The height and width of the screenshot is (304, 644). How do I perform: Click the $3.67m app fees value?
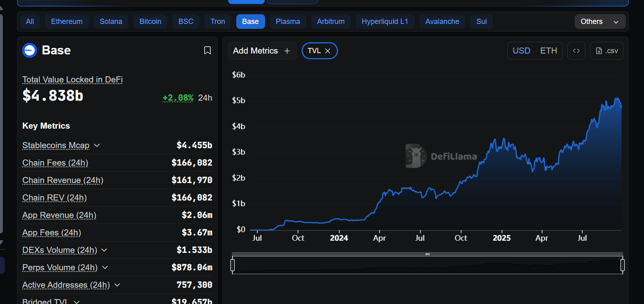click(197, 233)
